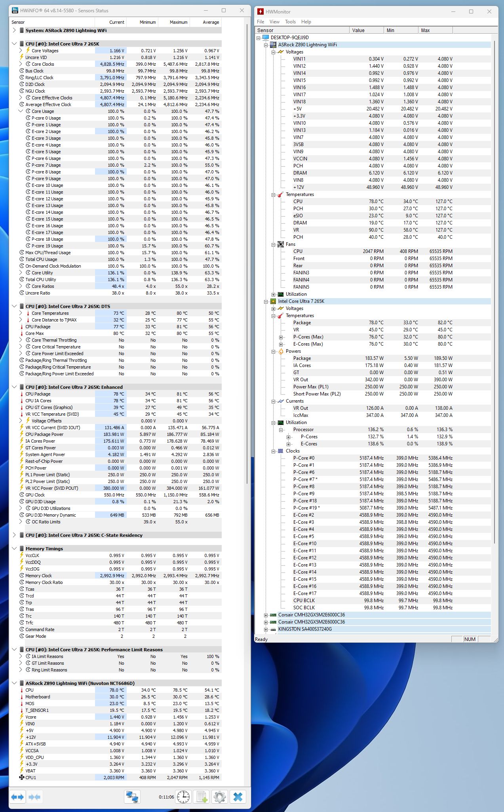This screenshot has width=504, height=812.
Task: Expand IA Limit Reasons row
Action: click(21, 656)
